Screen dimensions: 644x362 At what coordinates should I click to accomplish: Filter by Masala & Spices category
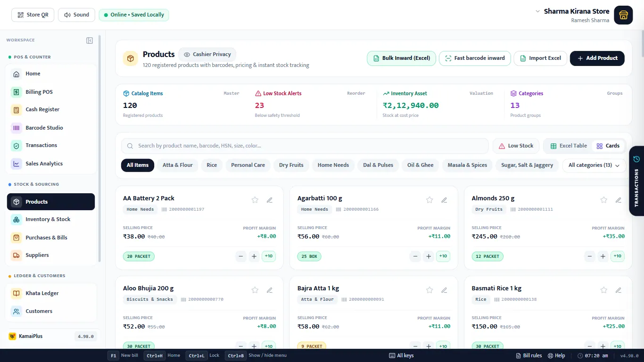click(x=468, y=165)
